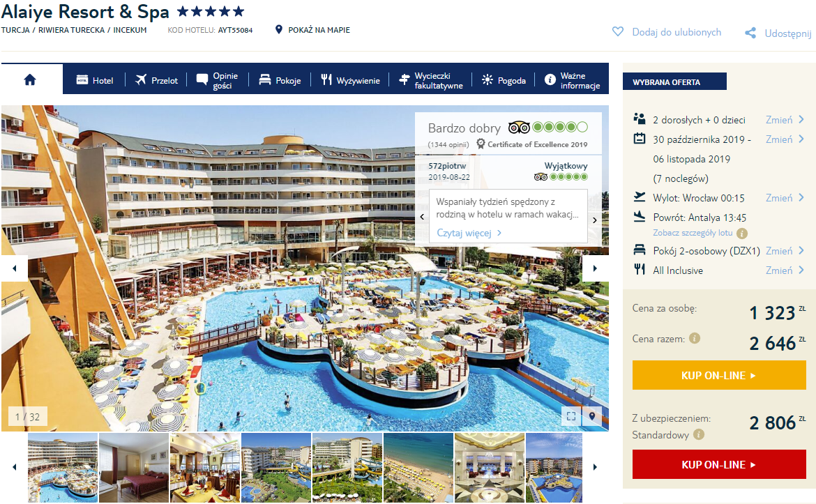
Task: Open the Wyżywienie tab
Action: click(x=350, y=80)
